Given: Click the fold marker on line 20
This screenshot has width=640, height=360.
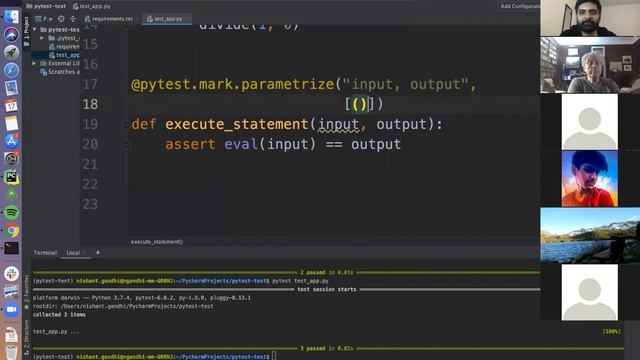Looking at the screenshot, I should (x=126, y=144).
